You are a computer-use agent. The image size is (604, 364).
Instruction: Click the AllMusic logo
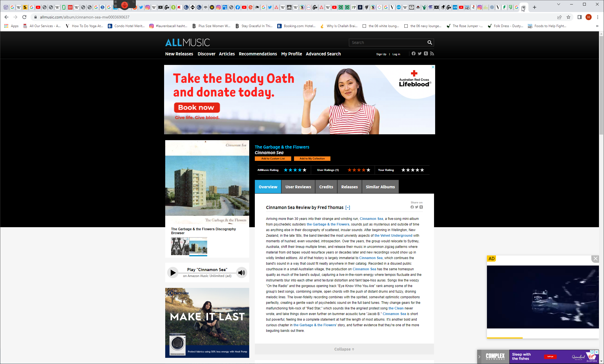(187, 43)
